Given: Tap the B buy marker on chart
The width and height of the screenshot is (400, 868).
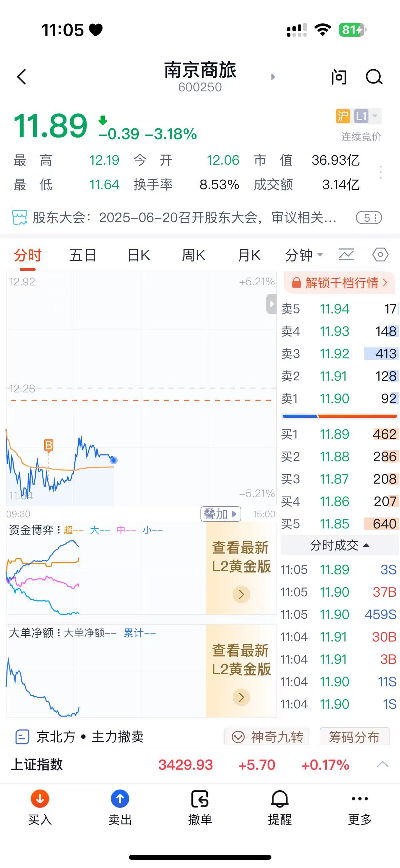Looking at the screenshot, I should [x=49, y=445].
